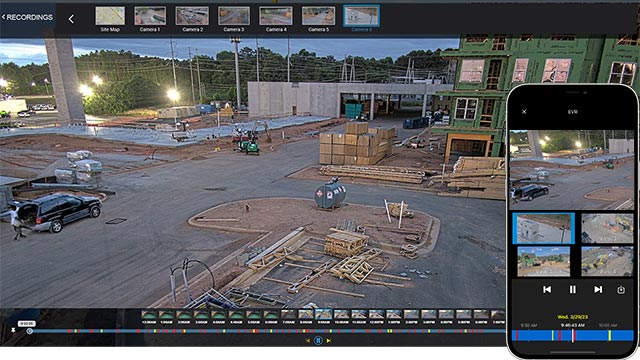Screen dimensions: 640x360
Task: Select the top-right camera thumbnail on phone
Action: pos(607,229)
